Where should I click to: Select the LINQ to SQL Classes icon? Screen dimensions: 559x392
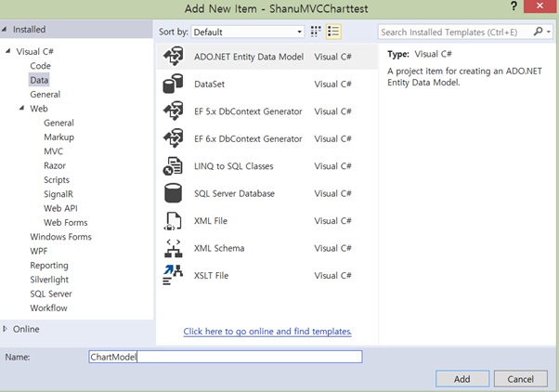click(x=173, y=166)
